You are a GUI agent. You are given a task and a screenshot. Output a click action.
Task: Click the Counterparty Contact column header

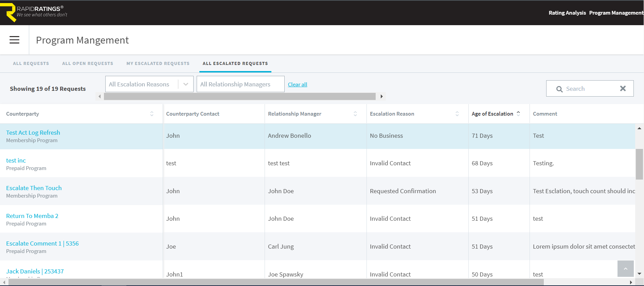click(x=193, y=114)
